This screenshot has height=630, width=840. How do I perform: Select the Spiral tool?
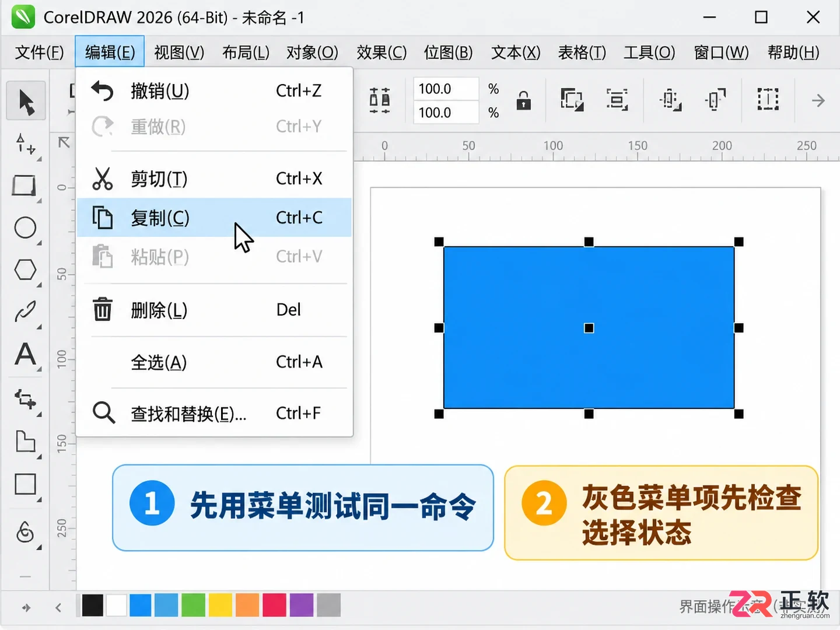tap(25, 531)
